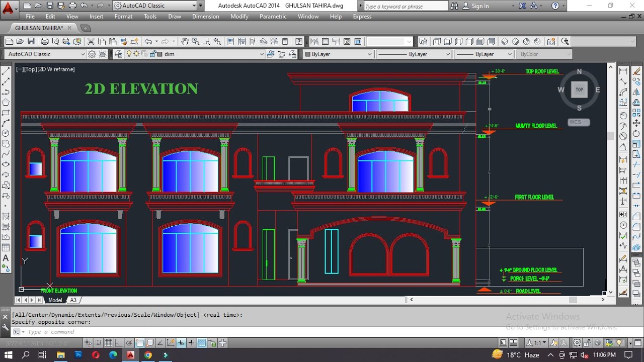Click the ViewCube TOP face
The width and height of the screenshot is (644, 362).
pyautogui.click(x=579, y=89)
